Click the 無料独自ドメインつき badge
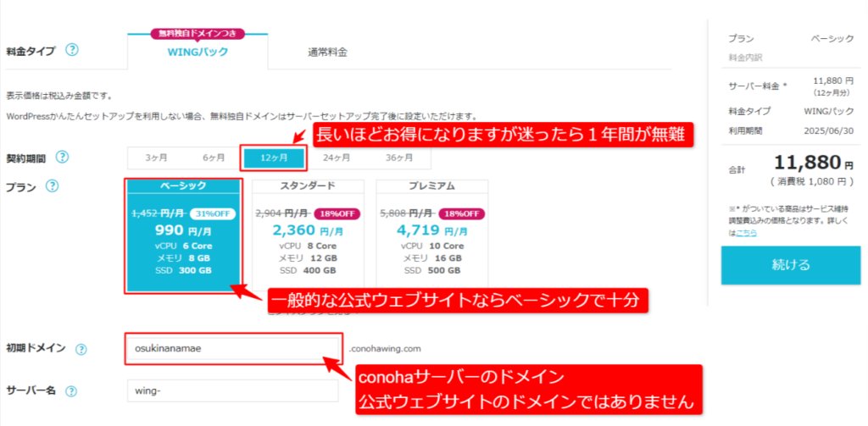Viewport: 868px width, 426px height. coord(198,34)
